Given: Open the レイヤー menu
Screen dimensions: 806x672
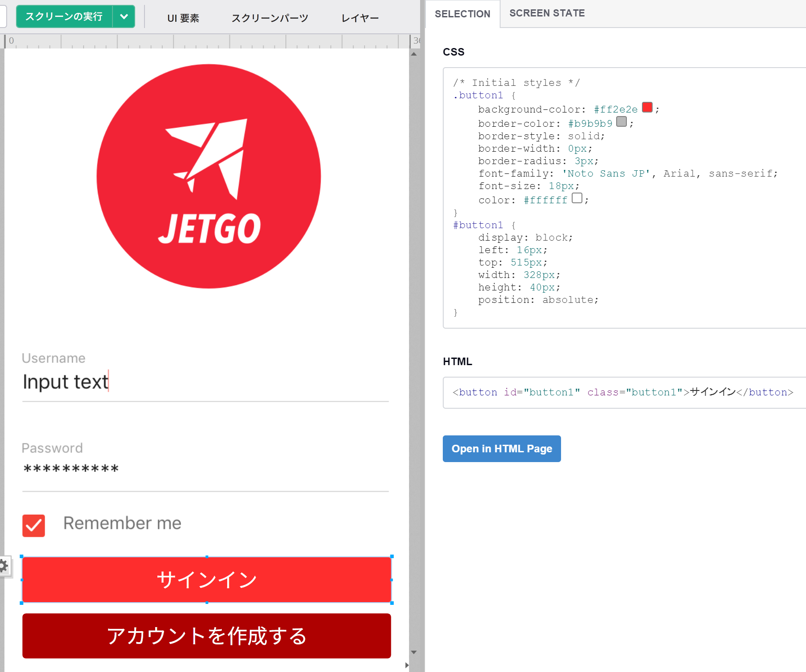Looking at the screenshot, I should click(360, 18).
